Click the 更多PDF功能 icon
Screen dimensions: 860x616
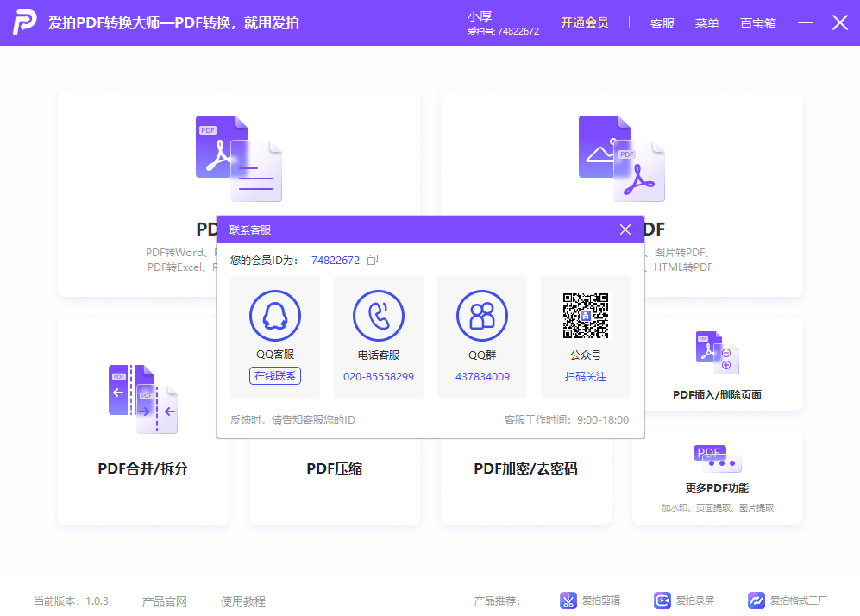click(718, 459)
